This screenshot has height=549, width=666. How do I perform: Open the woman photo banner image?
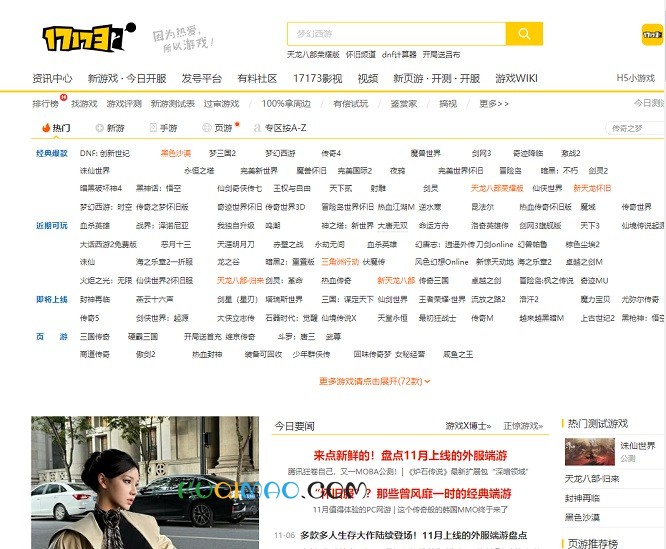click(145, 482)
